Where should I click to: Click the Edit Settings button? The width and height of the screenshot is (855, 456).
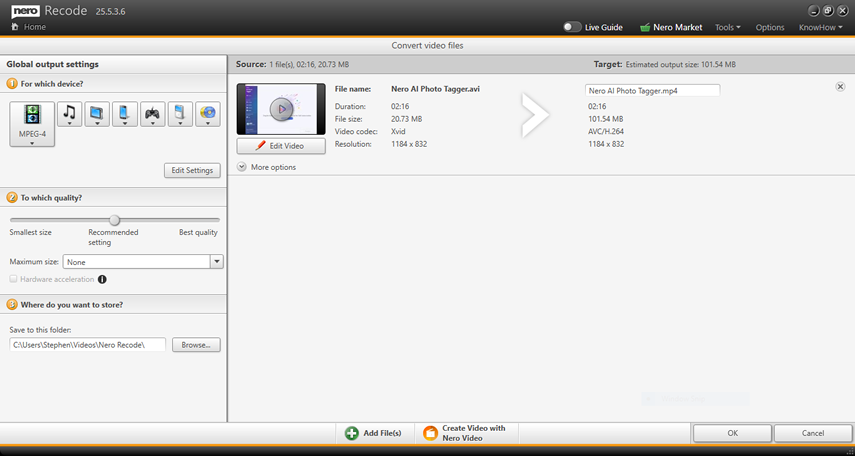(x=192, y=170)
